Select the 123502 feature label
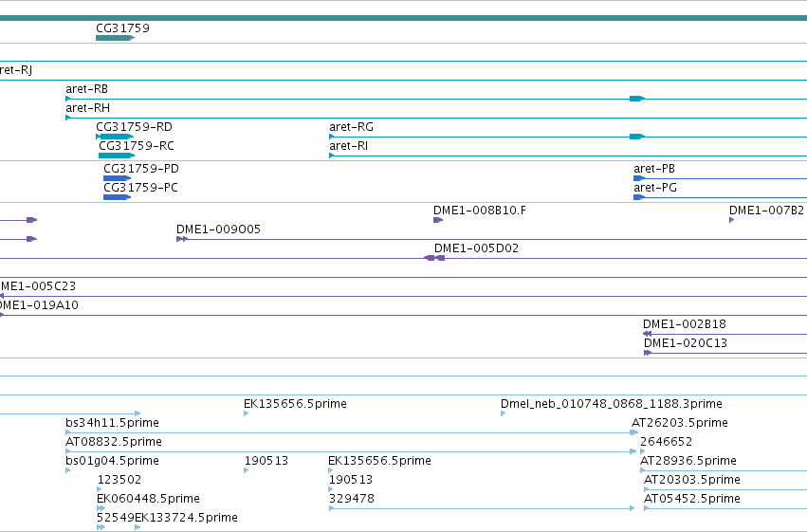This screenshot has height=532, width=807. tap(119, 480)
